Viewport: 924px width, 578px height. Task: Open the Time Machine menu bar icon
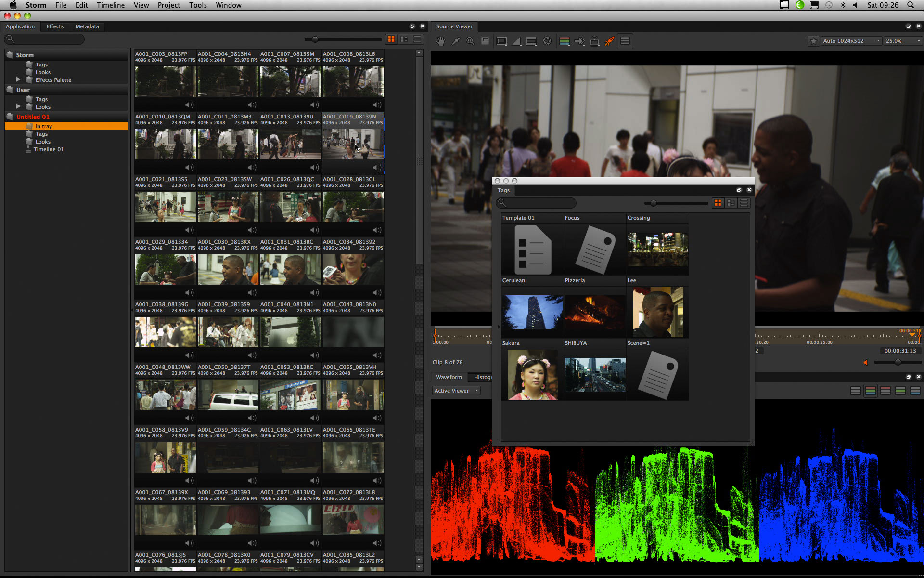[828, 5]
